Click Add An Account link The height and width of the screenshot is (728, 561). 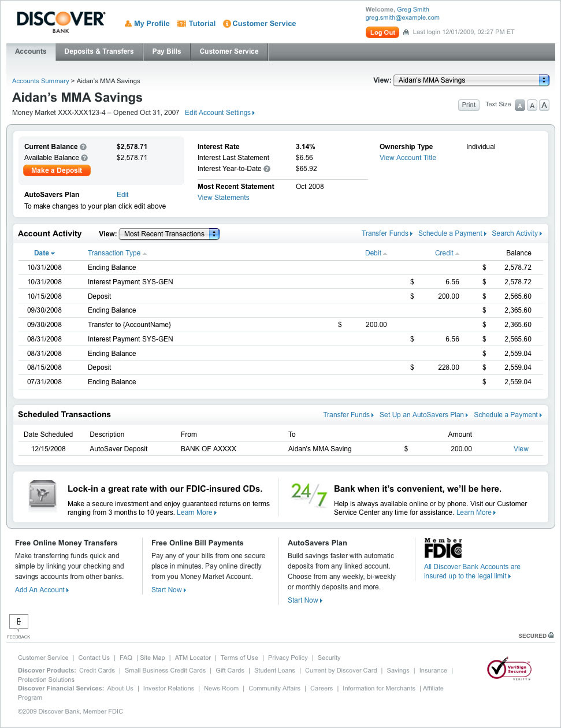click(x=42, y=590)
